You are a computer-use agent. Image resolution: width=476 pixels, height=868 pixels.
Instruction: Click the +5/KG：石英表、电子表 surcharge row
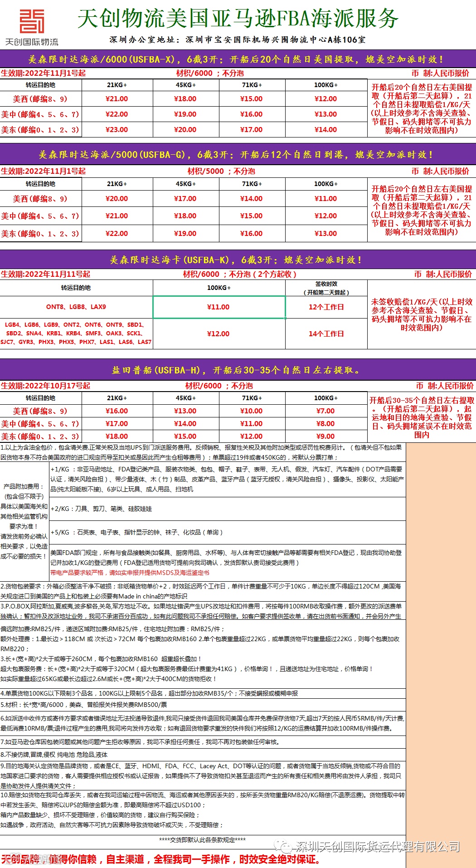point(227,532)
